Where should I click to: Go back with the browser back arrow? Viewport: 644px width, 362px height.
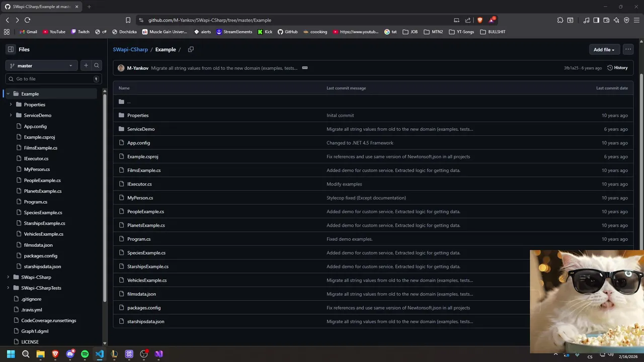point(7,20)
